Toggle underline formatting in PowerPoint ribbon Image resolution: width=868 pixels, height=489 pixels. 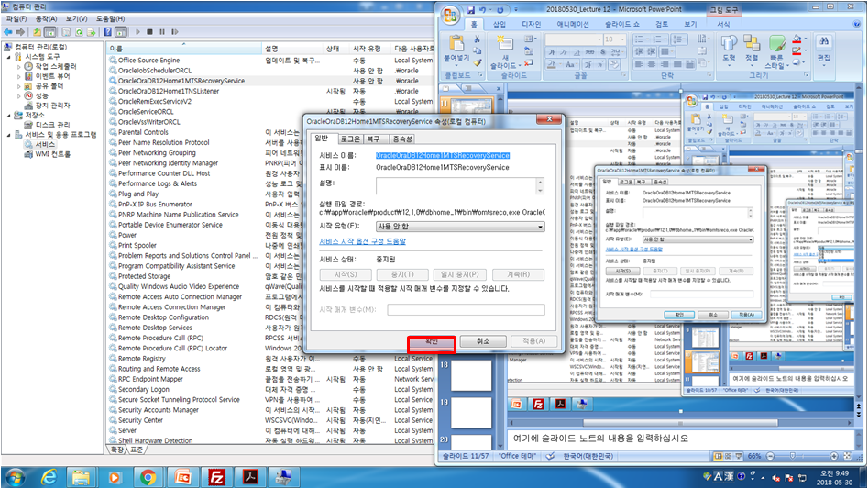pos(577,52)
